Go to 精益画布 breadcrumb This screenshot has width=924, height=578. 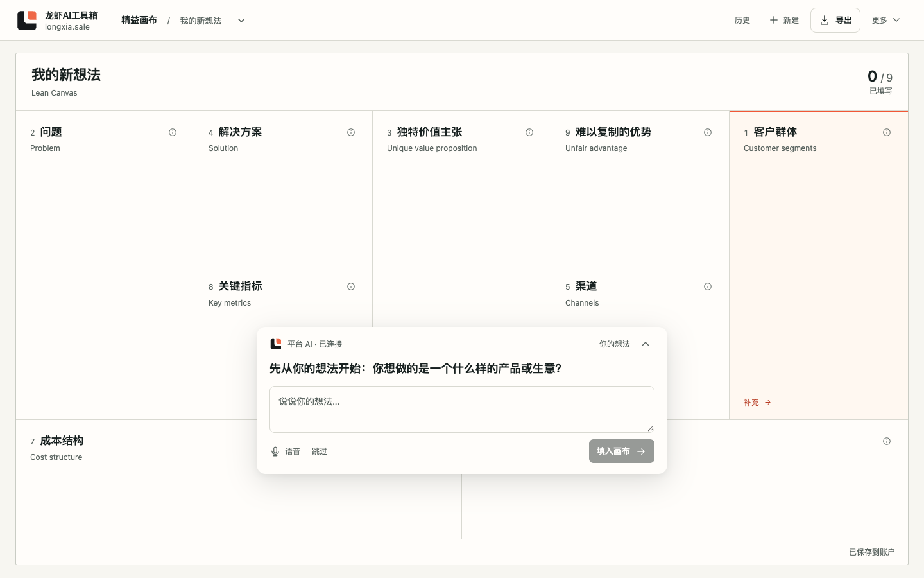[x=139, y=21]
